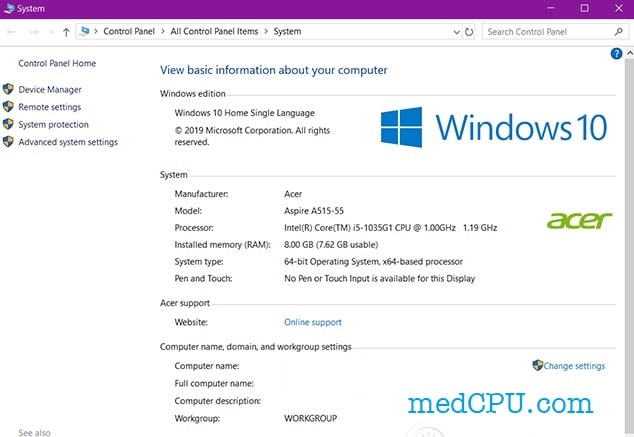Screen dimensions: 634x437
Task: Select Control Panel breadcrumb
Action: coord(129,32)
